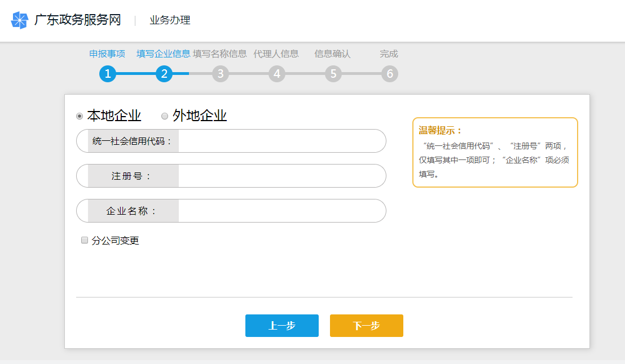Click the 下一步 button
The width and height of the screenshot is (625, 364).
point(366,326)
